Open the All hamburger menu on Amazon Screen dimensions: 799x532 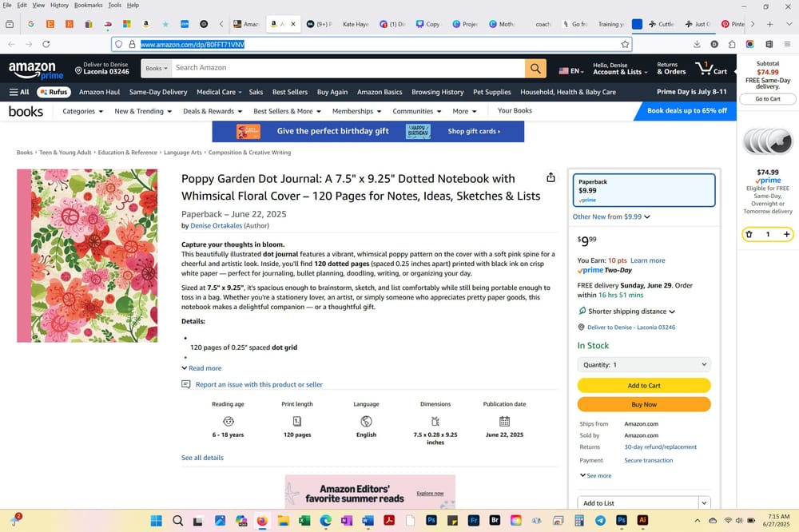(19, 92)
